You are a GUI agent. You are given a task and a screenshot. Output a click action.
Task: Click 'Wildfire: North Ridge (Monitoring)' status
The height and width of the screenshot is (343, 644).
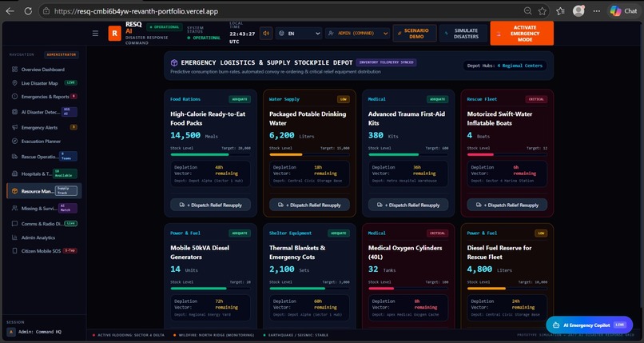pyautogui.click(x=213, y=335)
